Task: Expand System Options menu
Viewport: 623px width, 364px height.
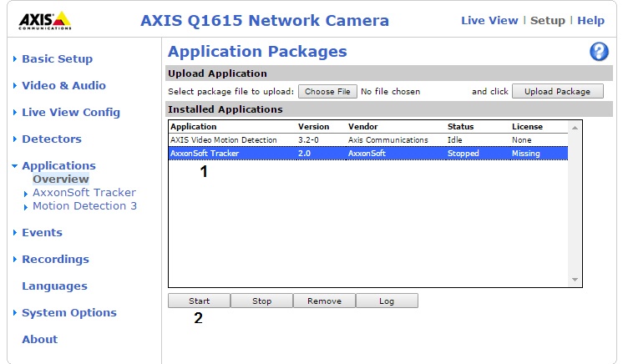Action: (68, 313)
